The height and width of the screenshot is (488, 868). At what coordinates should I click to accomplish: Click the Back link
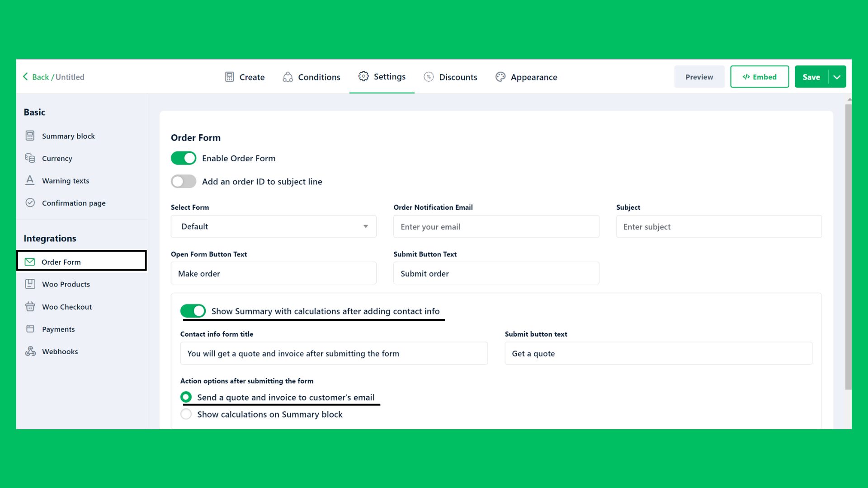point(40,77)
